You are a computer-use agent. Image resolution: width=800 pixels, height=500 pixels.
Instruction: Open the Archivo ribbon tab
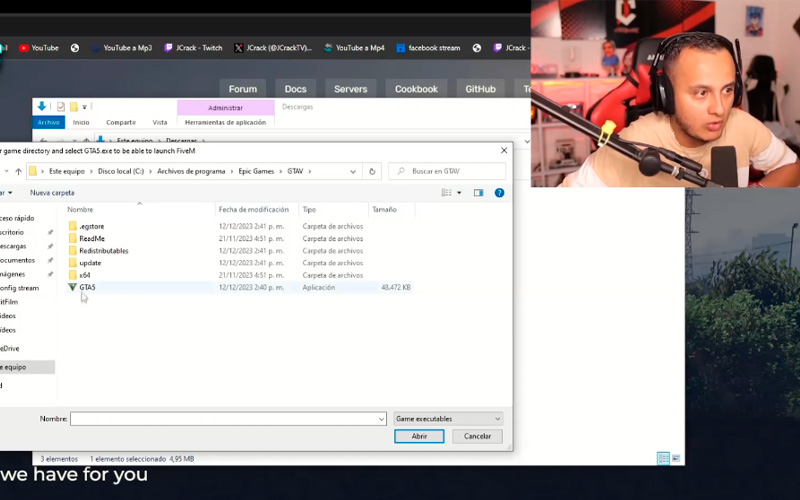48,122
